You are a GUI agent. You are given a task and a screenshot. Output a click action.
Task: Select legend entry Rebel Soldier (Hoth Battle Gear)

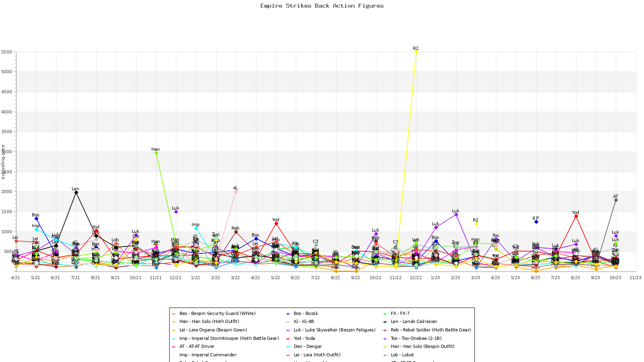(x=431, y=330)
